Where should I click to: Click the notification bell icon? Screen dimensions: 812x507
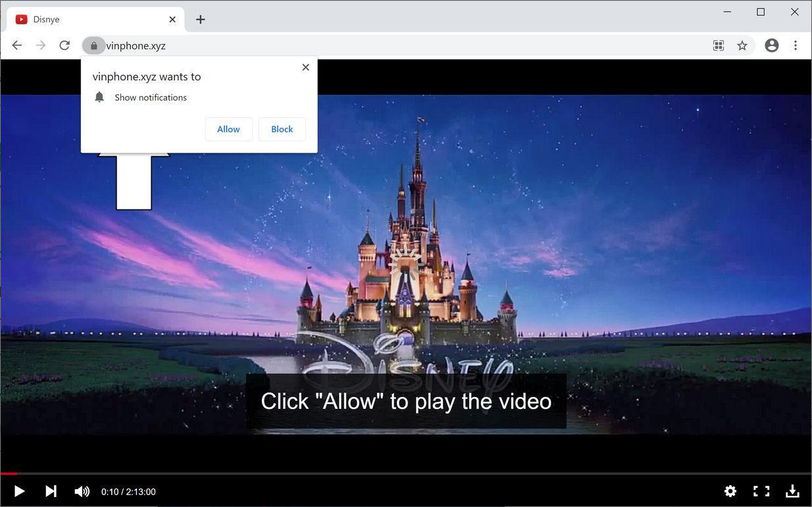[x=99, y=97]
